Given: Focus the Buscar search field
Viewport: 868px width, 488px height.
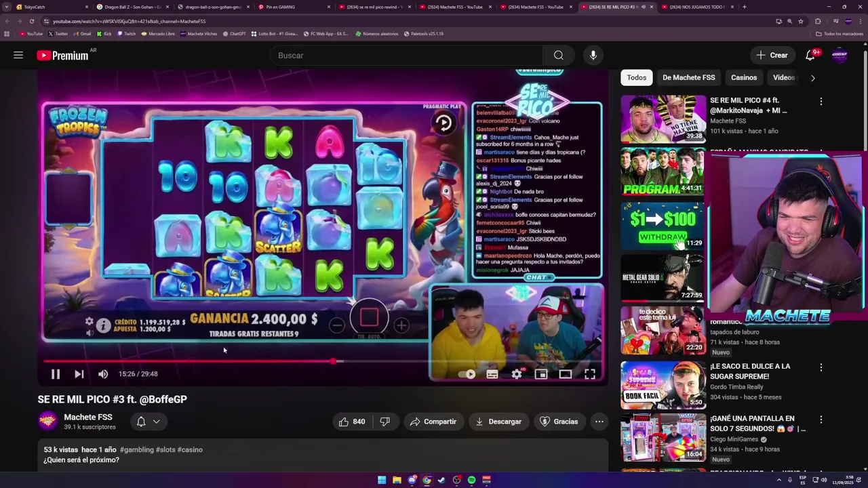Looking at the screenshot, I should tap(406, 56).
